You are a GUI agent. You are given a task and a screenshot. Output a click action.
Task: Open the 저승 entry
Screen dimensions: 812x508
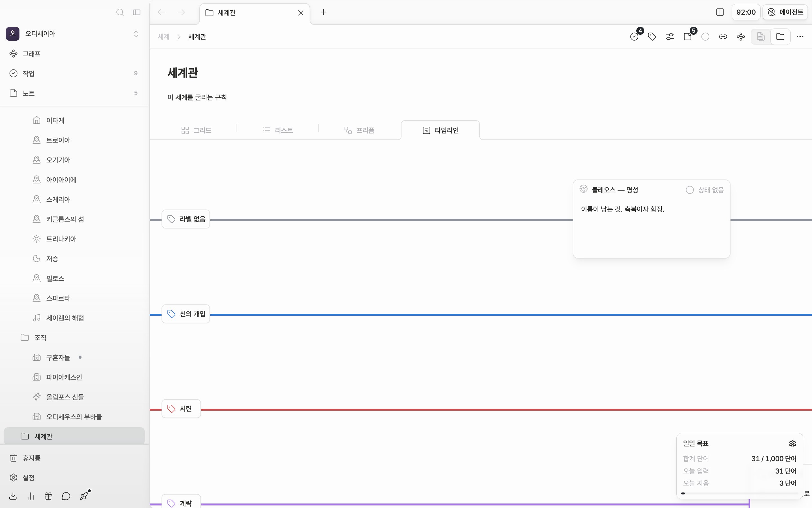[x=74, y=259]
